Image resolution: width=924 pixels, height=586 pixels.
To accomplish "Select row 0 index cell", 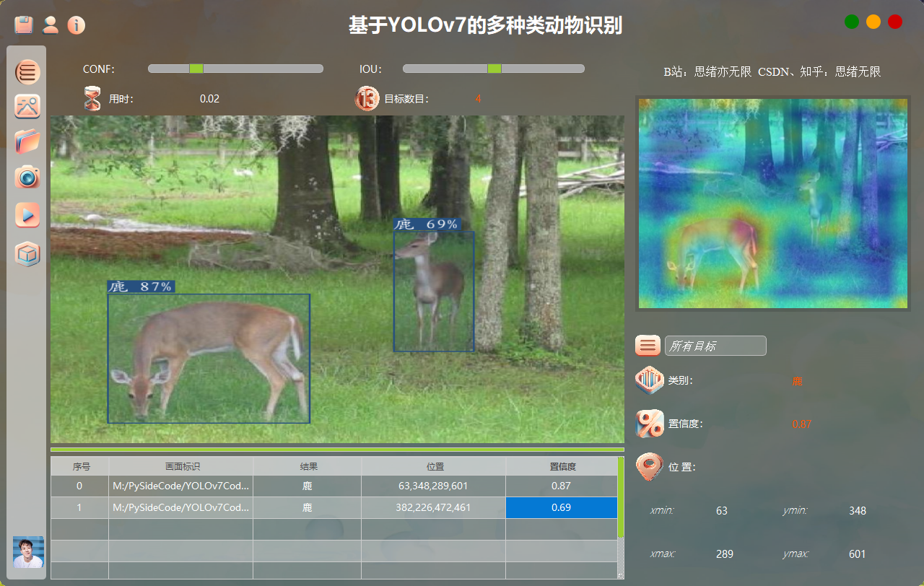I will (x=79, y=486).
